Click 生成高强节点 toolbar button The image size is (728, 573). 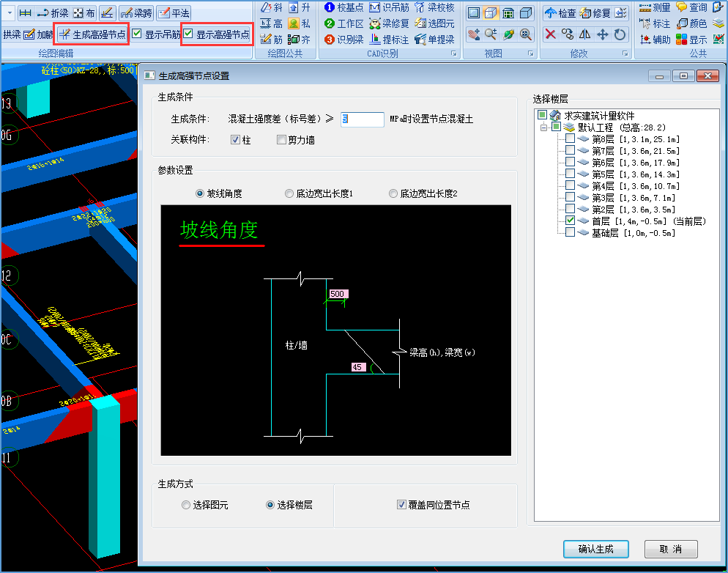[x=92, y=34]
